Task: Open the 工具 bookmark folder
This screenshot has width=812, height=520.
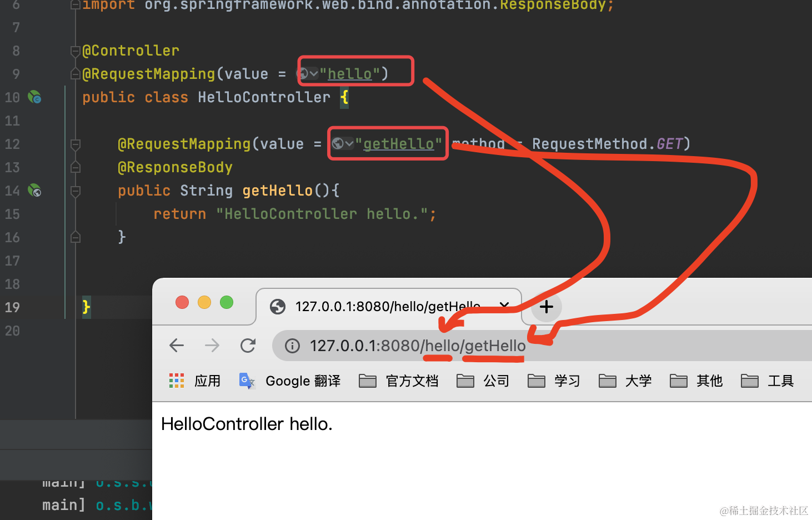Action: pos(768,381)
